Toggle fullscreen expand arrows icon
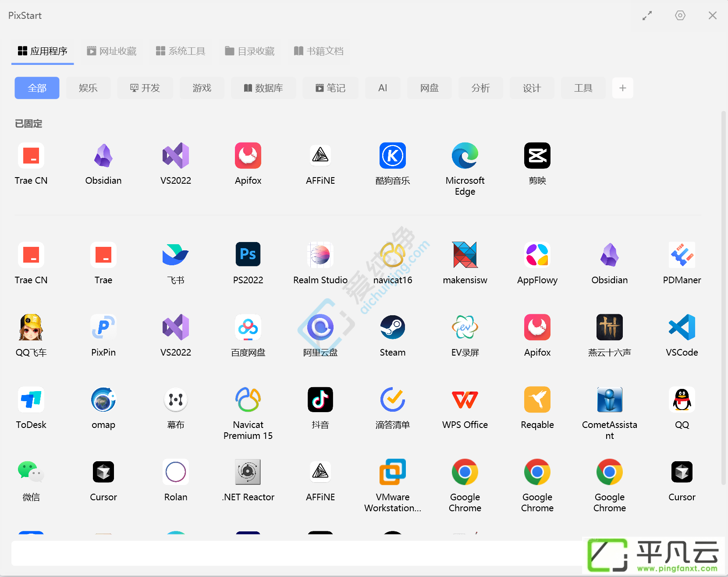Viewport: 728px width, 577px height. pos(647,16)
